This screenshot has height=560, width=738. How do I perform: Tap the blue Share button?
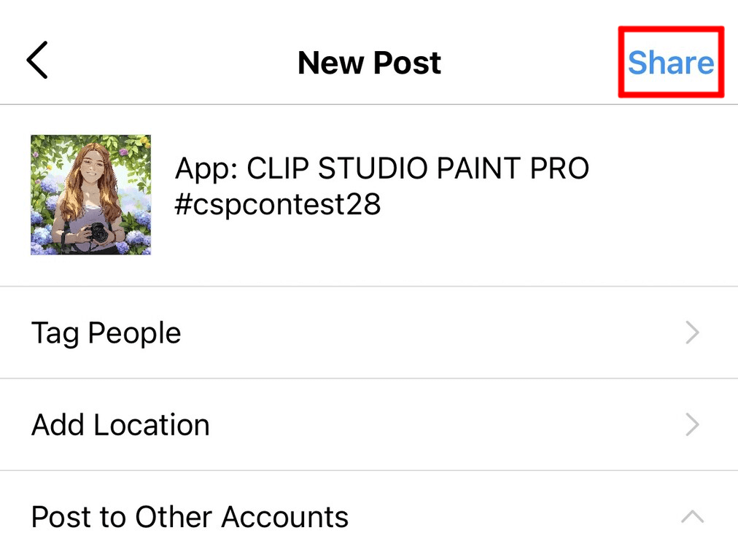(x=671, y=63)
